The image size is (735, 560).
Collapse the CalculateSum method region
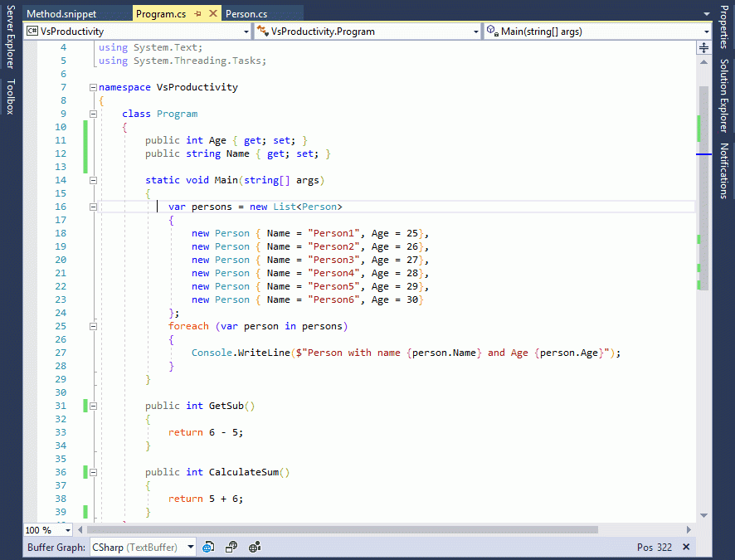[x=93, y=472]
